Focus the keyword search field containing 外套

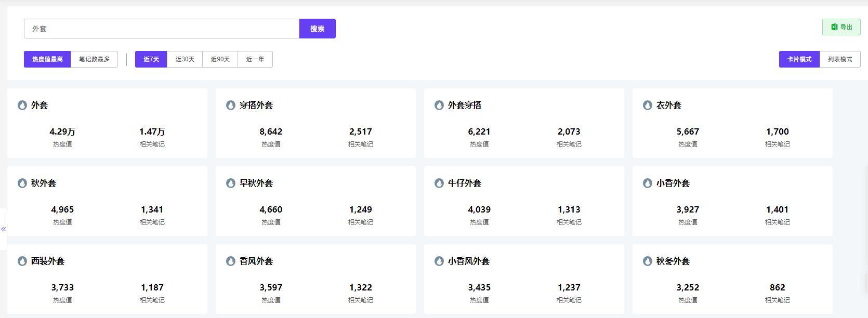tap(162, 29)
